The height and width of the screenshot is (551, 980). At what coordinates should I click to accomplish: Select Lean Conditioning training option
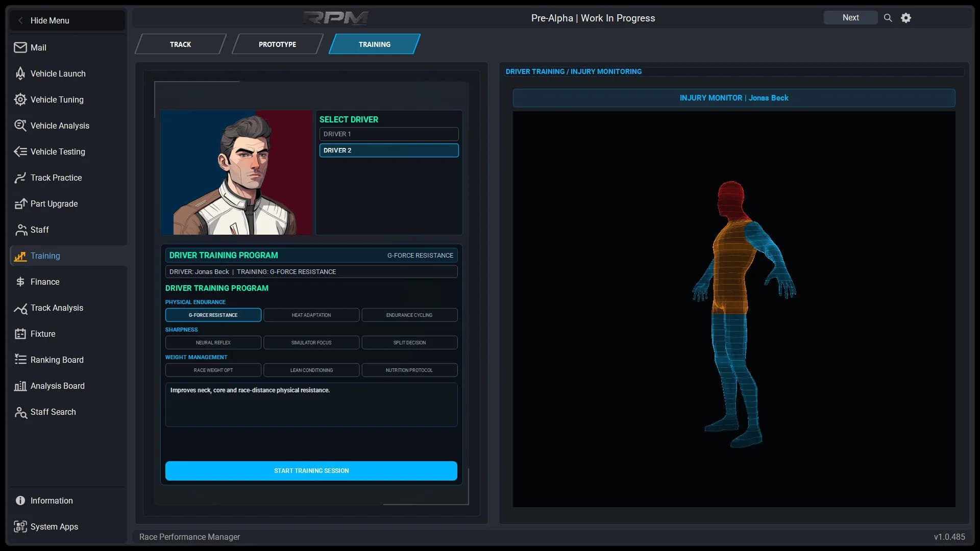(311, 370)
